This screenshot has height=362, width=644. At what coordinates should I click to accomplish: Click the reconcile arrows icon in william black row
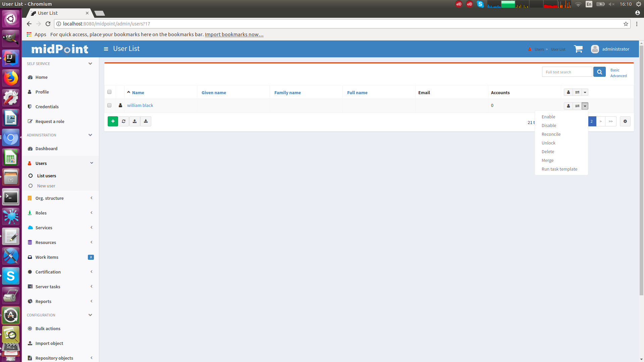pos(577,106)
